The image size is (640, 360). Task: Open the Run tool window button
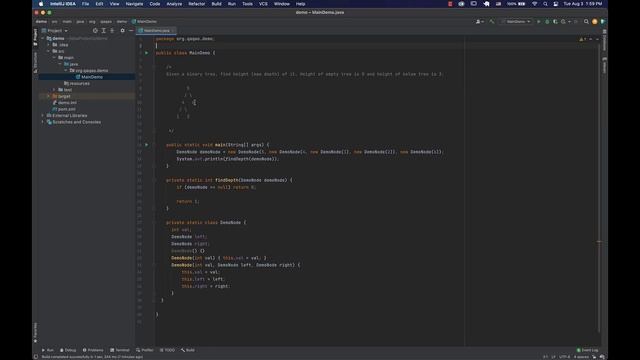pos(48,350)
